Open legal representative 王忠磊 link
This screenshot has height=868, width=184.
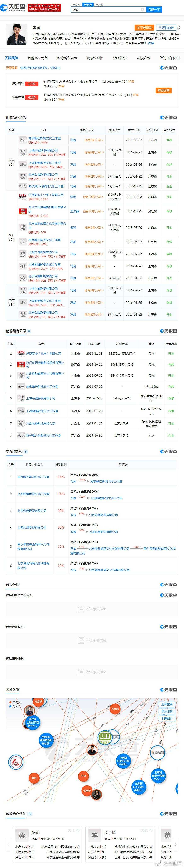pos(74,211)
